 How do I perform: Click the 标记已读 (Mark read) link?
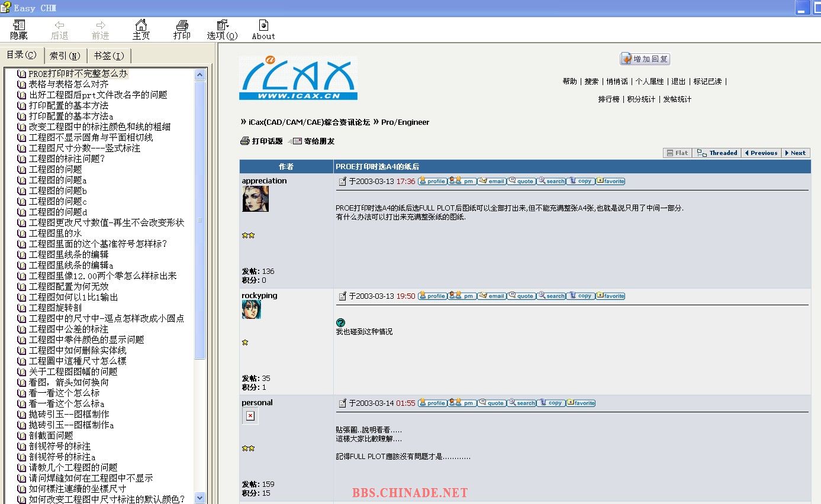708,82
